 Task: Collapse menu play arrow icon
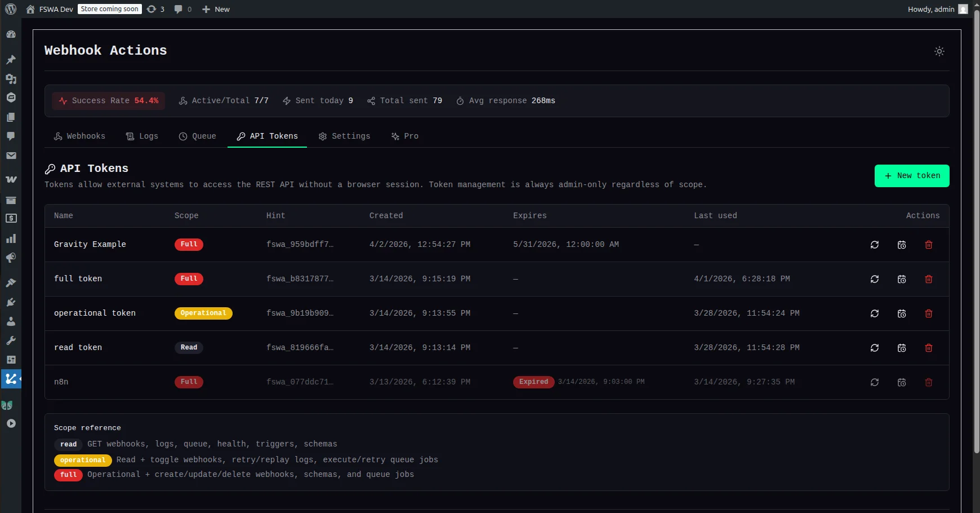click(x=11, y=423)
